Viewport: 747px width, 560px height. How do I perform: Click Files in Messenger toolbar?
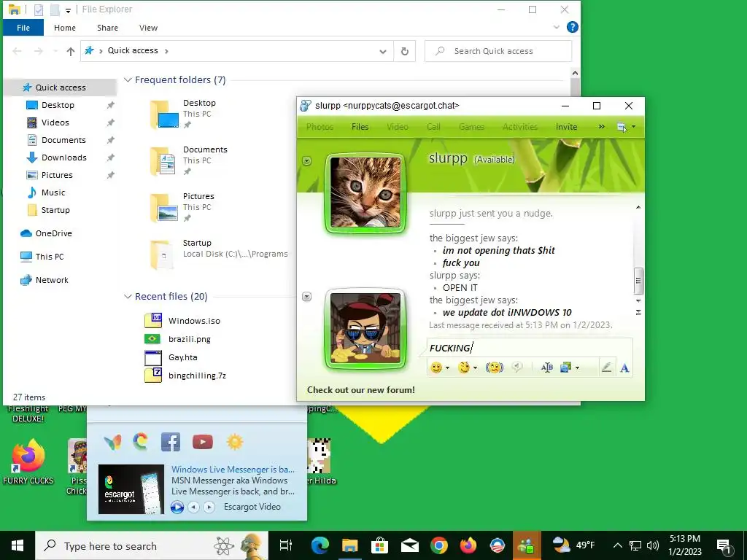pos(360,127)
